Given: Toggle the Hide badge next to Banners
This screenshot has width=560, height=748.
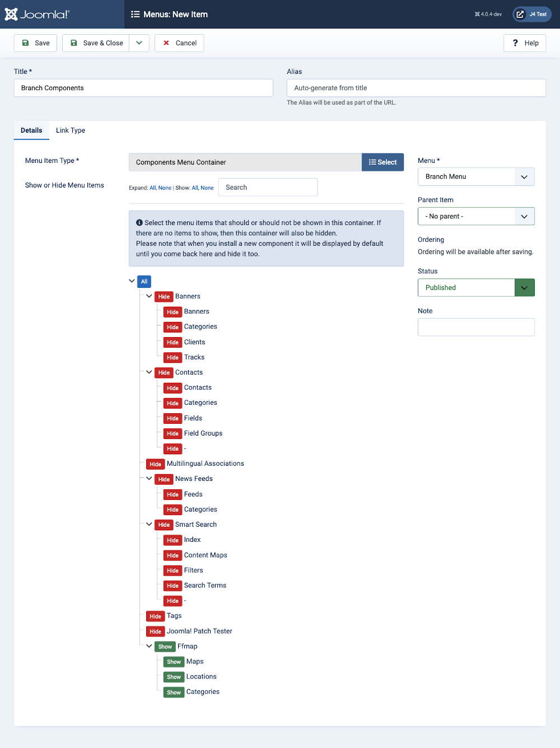Looking at the screenshot, I should (164, 296).
